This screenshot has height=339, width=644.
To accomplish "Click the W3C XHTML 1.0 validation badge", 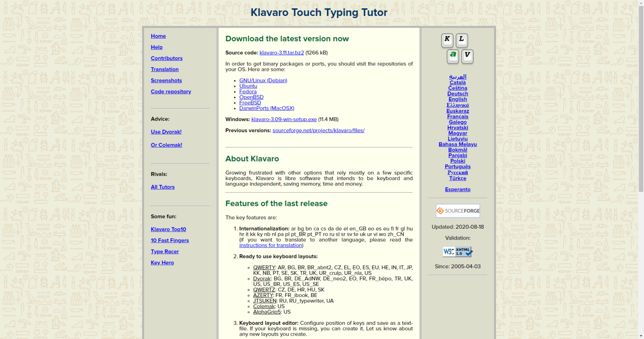I will [457, 252].
